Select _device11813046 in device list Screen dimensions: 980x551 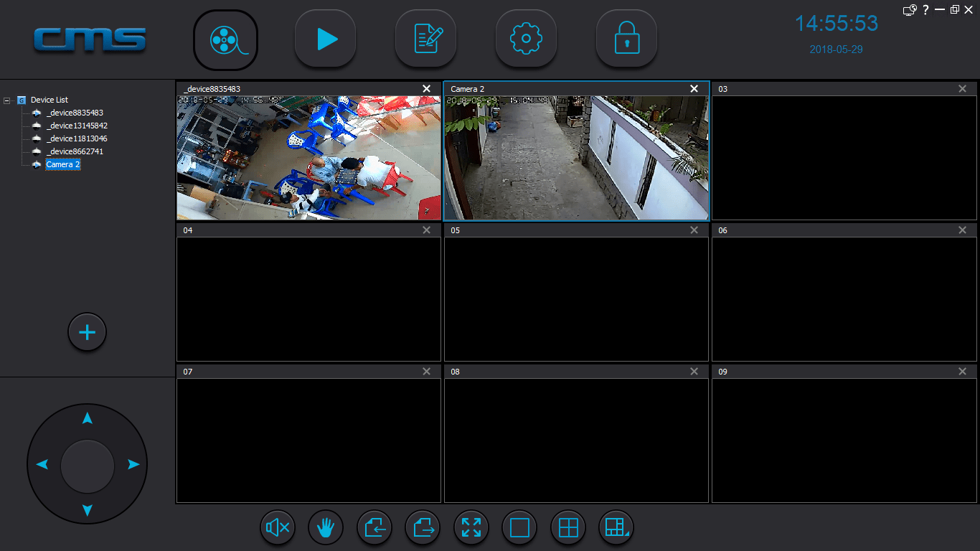[77, 138]
